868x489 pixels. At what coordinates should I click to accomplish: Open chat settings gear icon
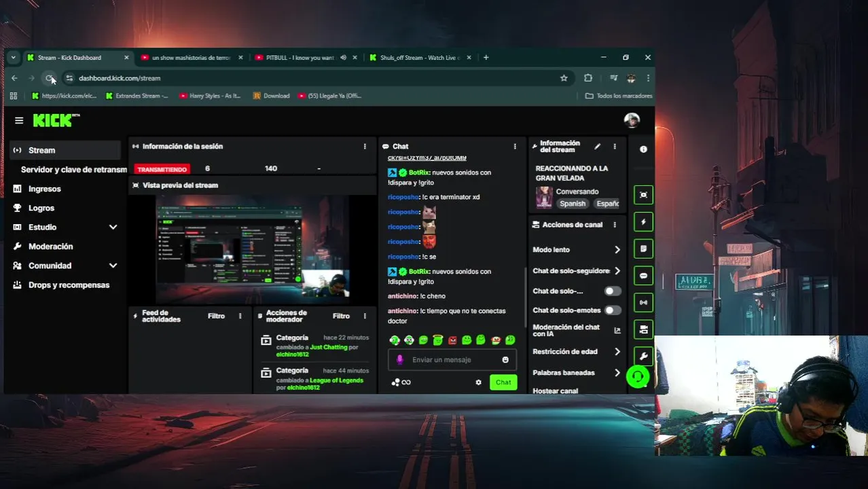coord(478,382)
